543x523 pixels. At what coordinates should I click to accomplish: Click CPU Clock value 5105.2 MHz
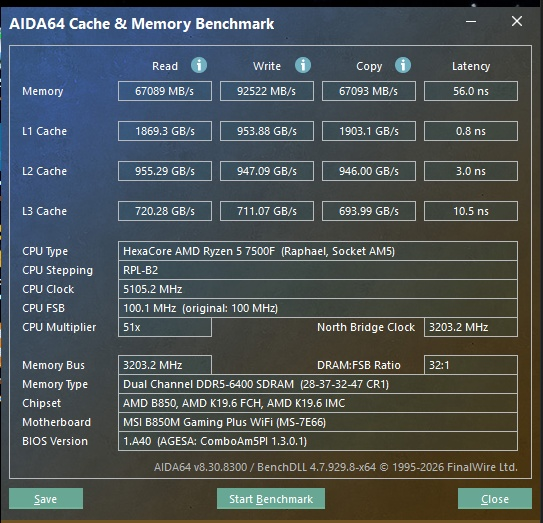(x=318, y=289)
